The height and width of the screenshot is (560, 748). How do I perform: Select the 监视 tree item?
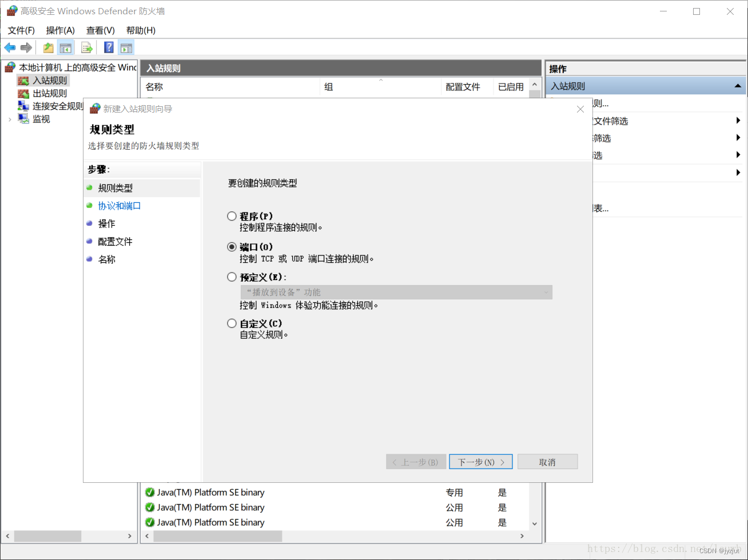(41, 119)
